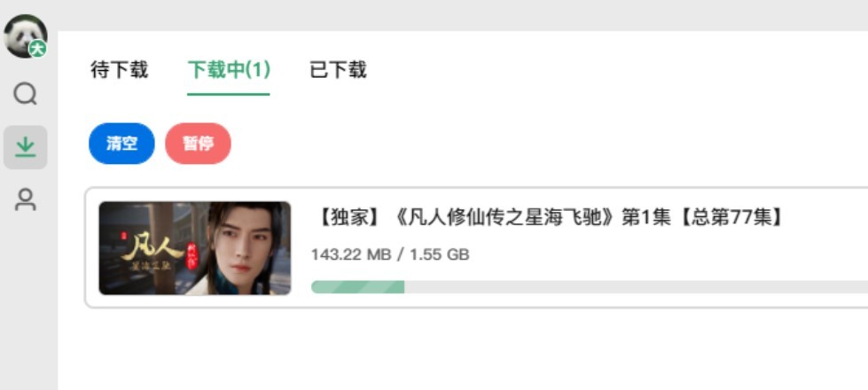Select the download arrow sidebar icon

[25, 147]
